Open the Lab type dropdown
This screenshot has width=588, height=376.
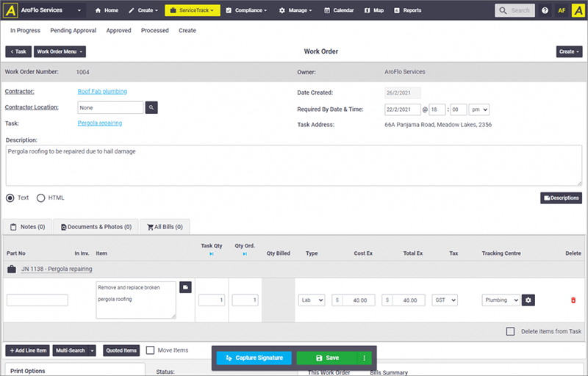pos(311,300)
